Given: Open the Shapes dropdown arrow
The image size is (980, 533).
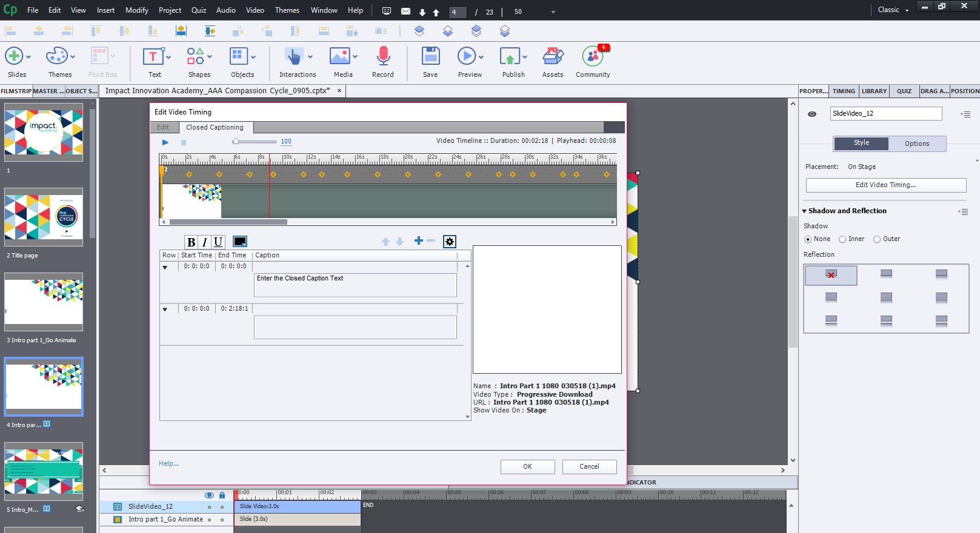Looking at the screenshot, I should (210, 57).
